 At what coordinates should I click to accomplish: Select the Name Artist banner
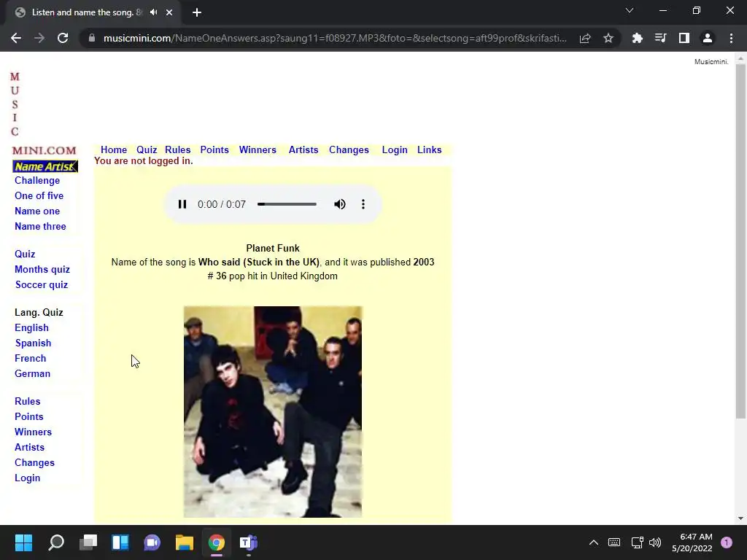(45, 167)
